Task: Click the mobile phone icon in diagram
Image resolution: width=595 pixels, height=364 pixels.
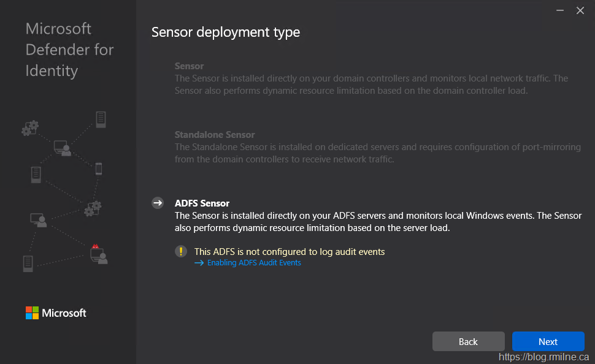Action: click(98, 169)
